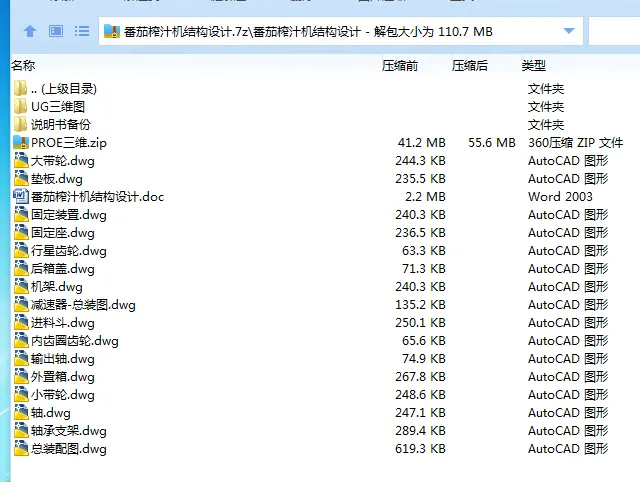Click the file name 总装配图.dwg
This screenshot has height=482, width=640.
point(69,448)
